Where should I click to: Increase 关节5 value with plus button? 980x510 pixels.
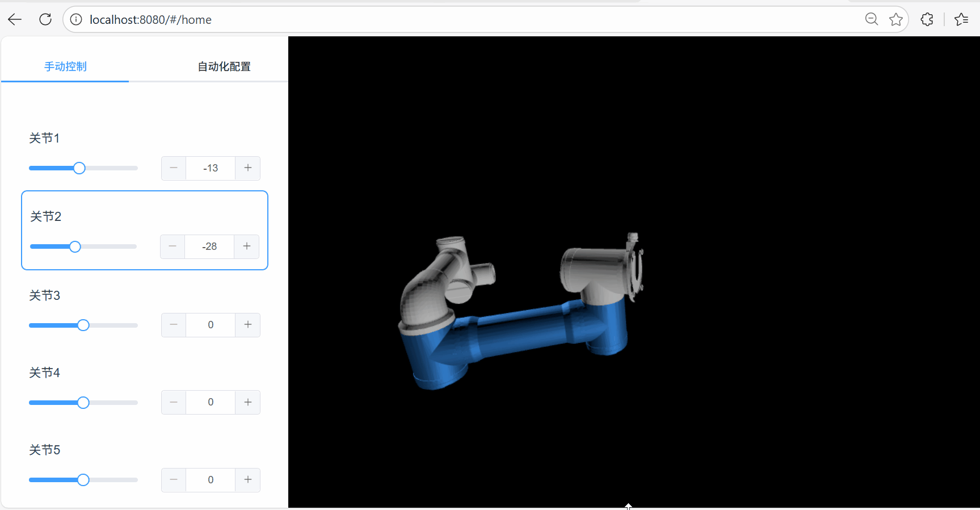(x=248, y=480)
